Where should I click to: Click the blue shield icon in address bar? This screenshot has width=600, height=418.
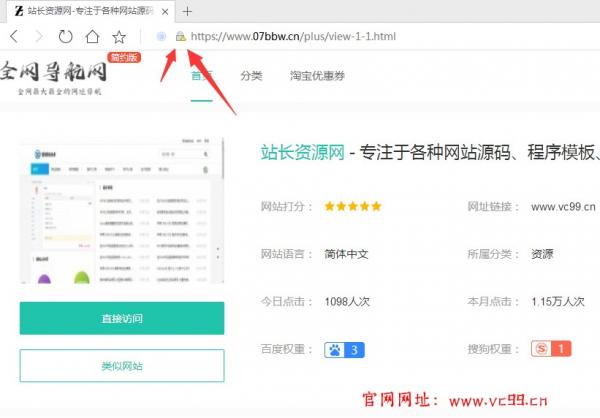click(161, 36)
